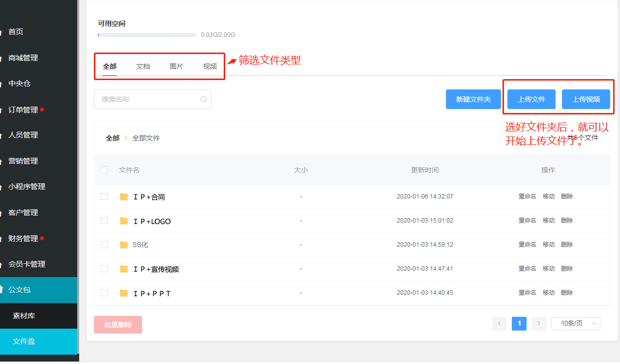The image size is (620, 364).
Task: Check the IP+合同 row checkbox
Action: coord(104,196)
